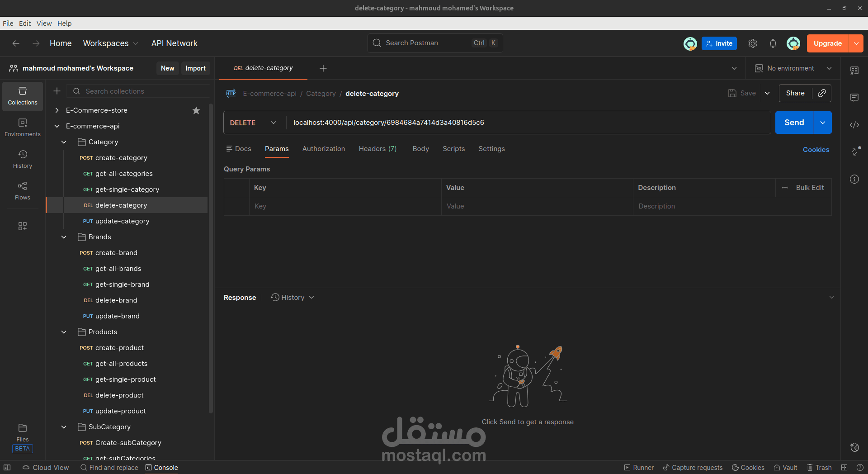
Task: Open the Environments panel
Action: click(22, 127)
